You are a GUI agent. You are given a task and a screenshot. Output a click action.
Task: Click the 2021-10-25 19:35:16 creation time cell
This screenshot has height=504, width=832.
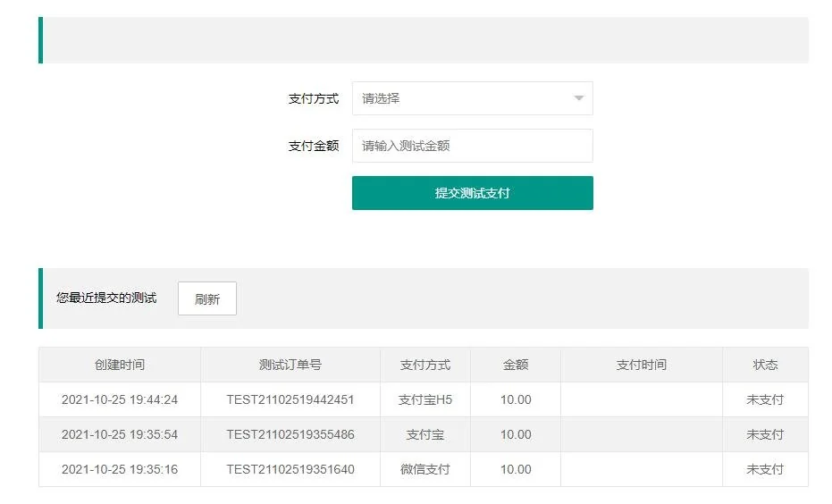(120, 469)
